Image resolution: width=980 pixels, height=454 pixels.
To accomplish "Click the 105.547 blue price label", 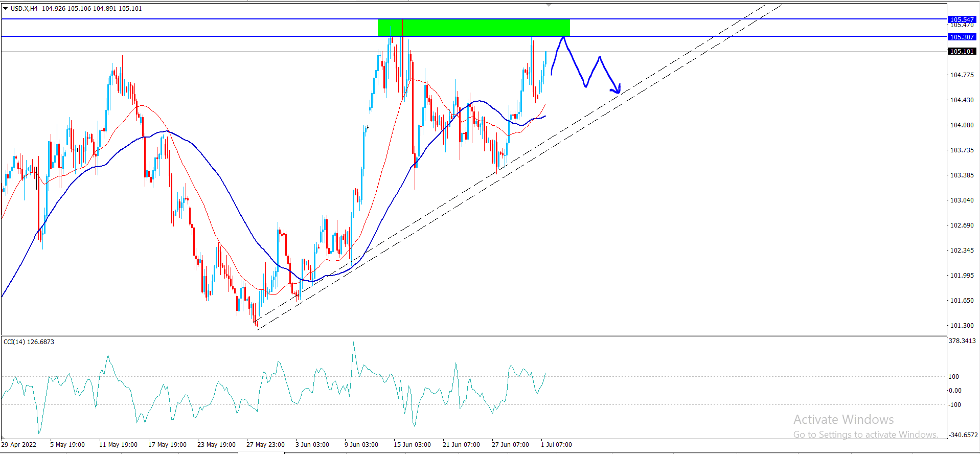I will (x=962, y=19).
